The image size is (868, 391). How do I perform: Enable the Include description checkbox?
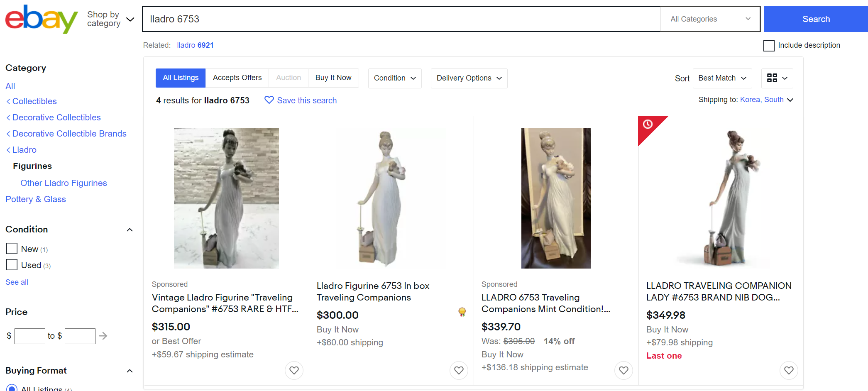click(769, 46)
